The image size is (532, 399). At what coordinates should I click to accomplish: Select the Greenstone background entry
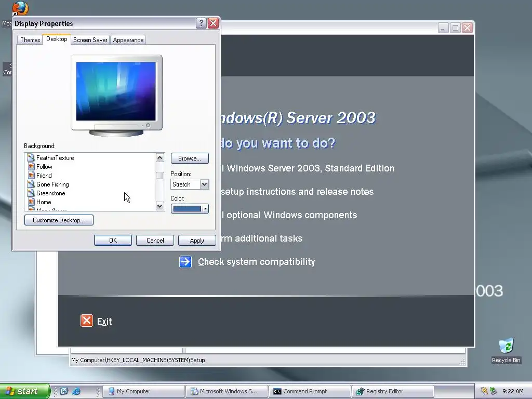[50, 193]
